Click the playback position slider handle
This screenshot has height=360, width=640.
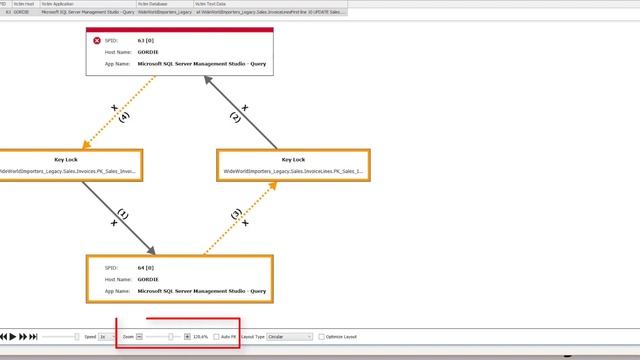coord(76,336)
